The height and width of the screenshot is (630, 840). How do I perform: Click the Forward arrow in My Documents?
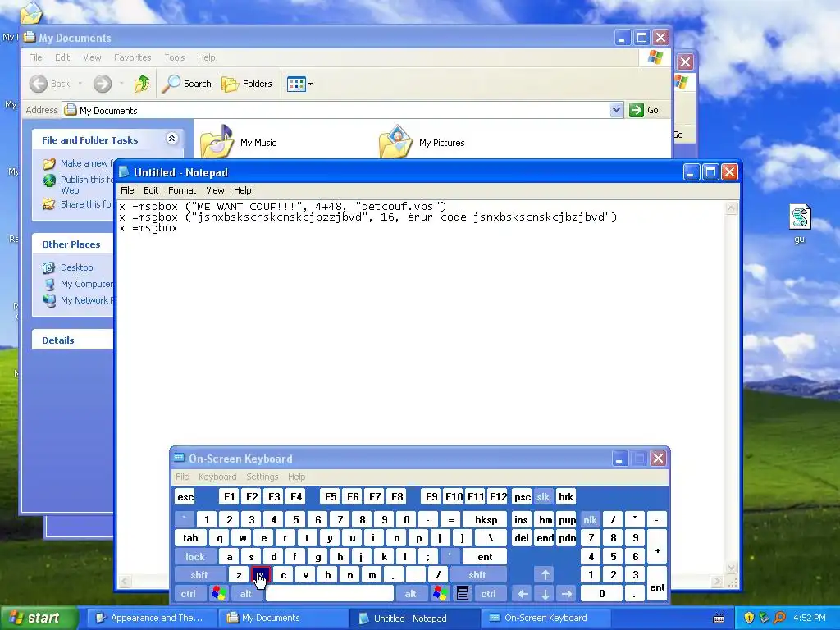point(103,84)
